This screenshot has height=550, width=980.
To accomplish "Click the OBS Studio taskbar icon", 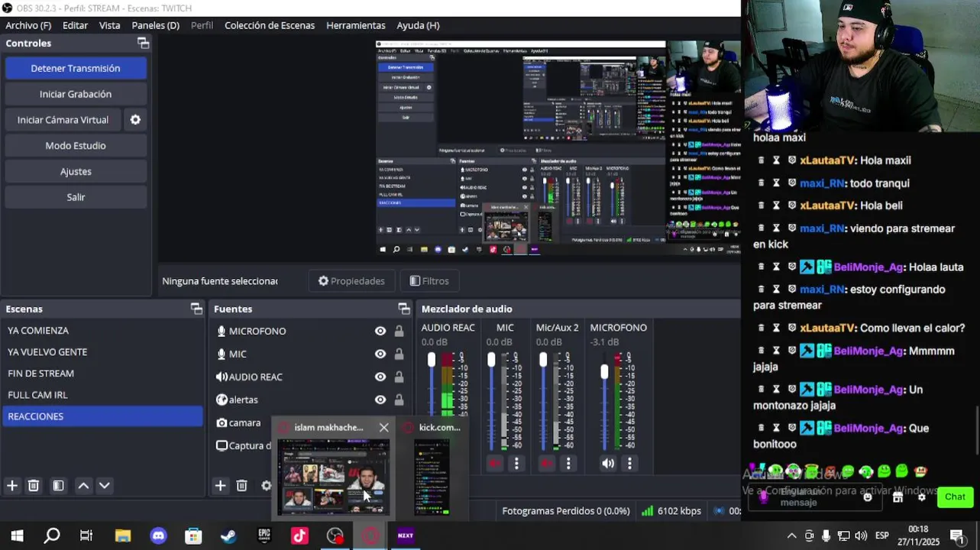I will tap(335, 536).
